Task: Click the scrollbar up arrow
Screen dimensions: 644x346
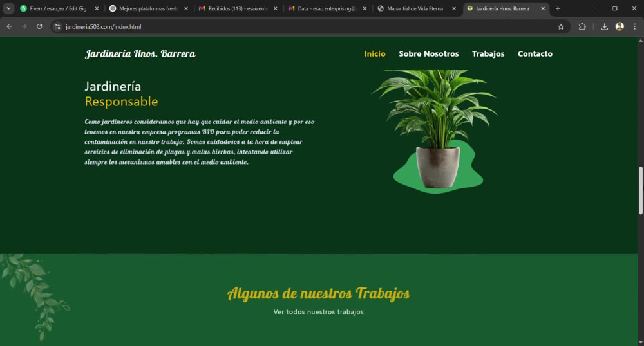Action: pyautogui.click(x=641, y=41)
